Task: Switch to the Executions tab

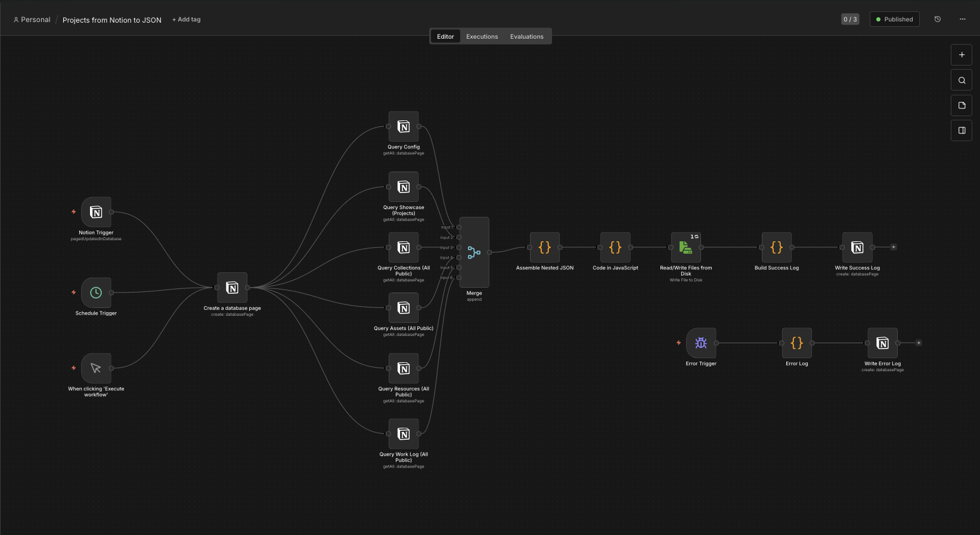Action: pyautogui.click(x=482, y=37)
